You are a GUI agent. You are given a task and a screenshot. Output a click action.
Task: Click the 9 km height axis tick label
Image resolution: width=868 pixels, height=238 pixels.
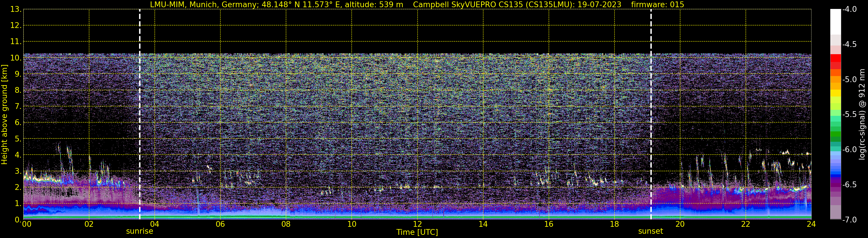click(18, 74)
